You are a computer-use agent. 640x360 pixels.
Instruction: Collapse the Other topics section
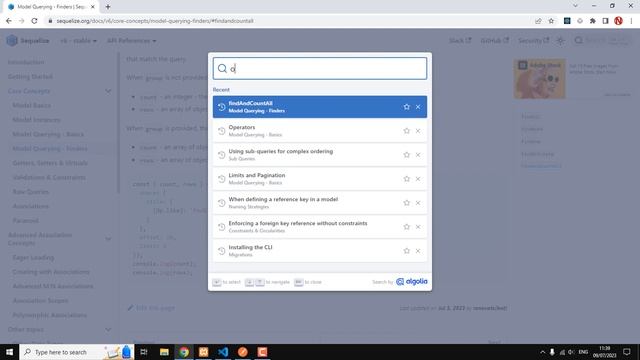pos(108,329)
